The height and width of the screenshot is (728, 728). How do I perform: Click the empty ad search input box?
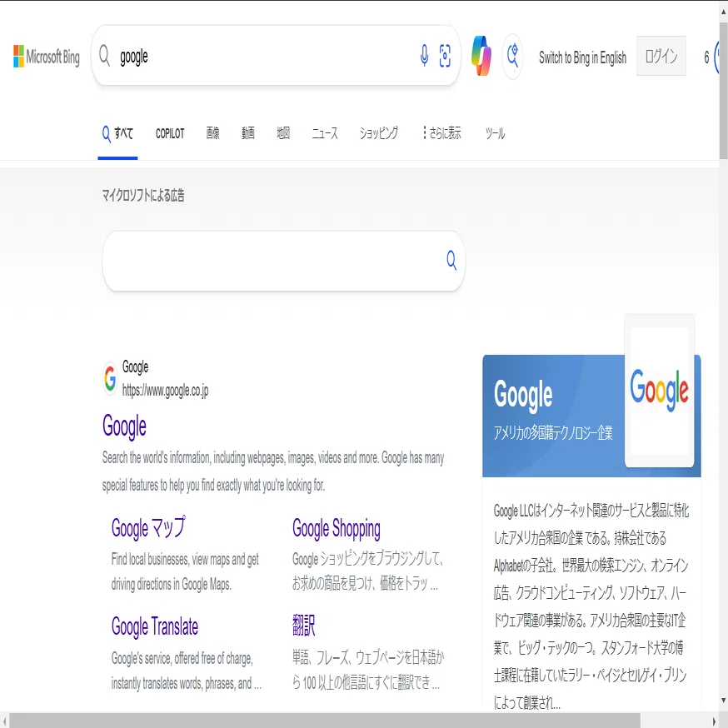pos(284,261)
